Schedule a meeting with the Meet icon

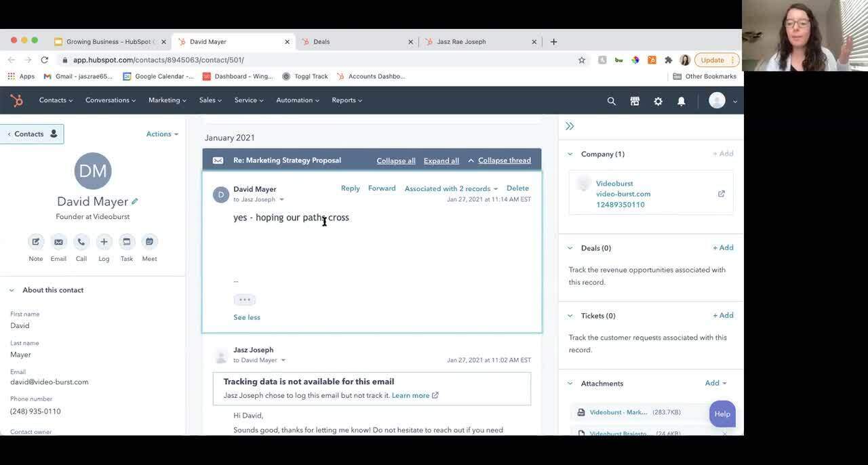[149, 242]
